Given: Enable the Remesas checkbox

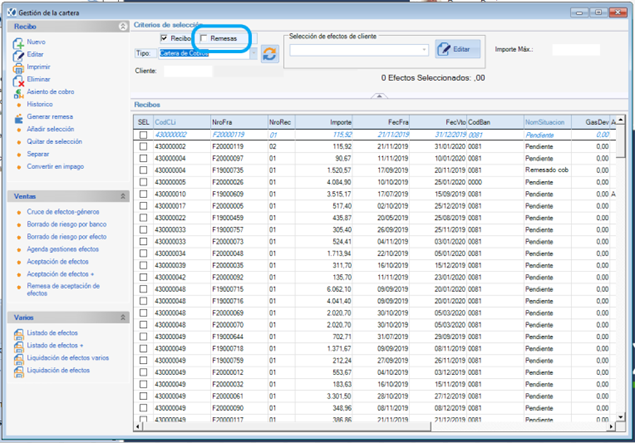Looking at the screenshot, I should [204, 38].
